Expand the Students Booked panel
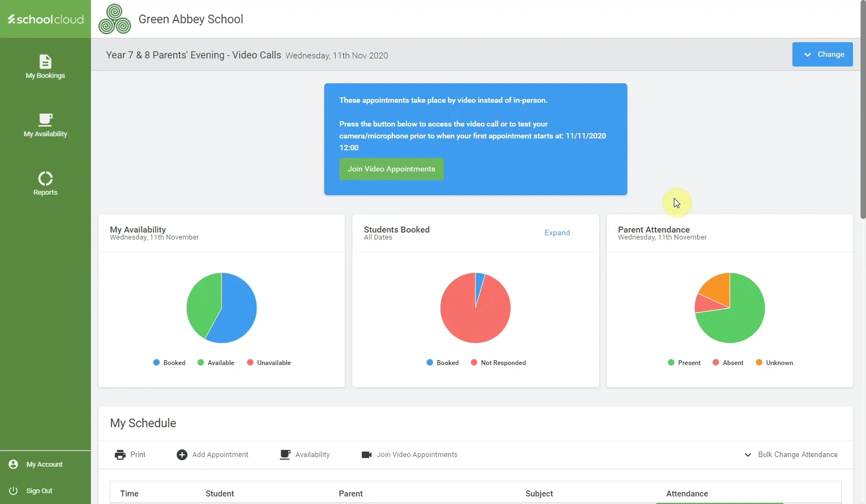866x504 pixels. pyautogui.click(x=557, y=233)
